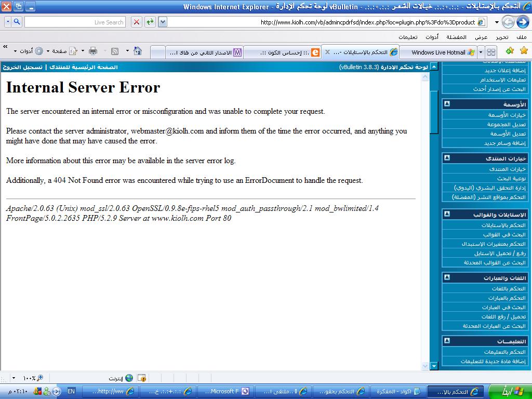
Task: Click the toolbar overflow chevron
Action: pos(5,46)
